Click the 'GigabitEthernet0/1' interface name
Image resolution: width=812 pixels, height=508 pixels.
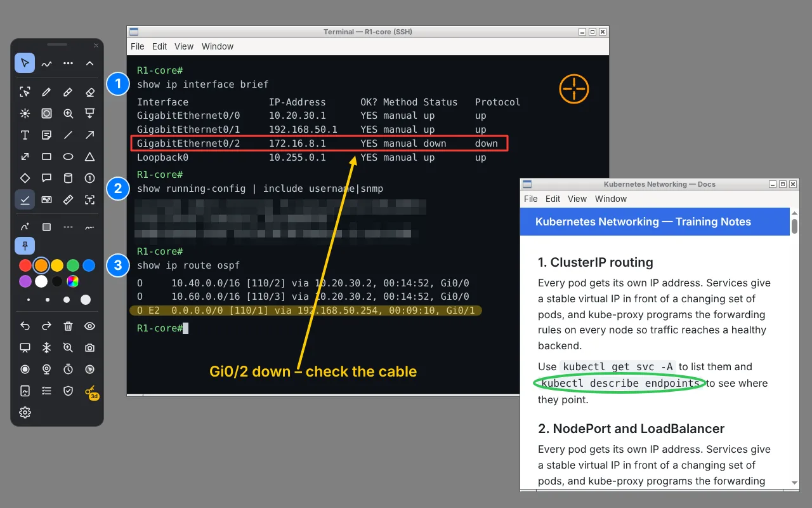(x=188, y=130)
